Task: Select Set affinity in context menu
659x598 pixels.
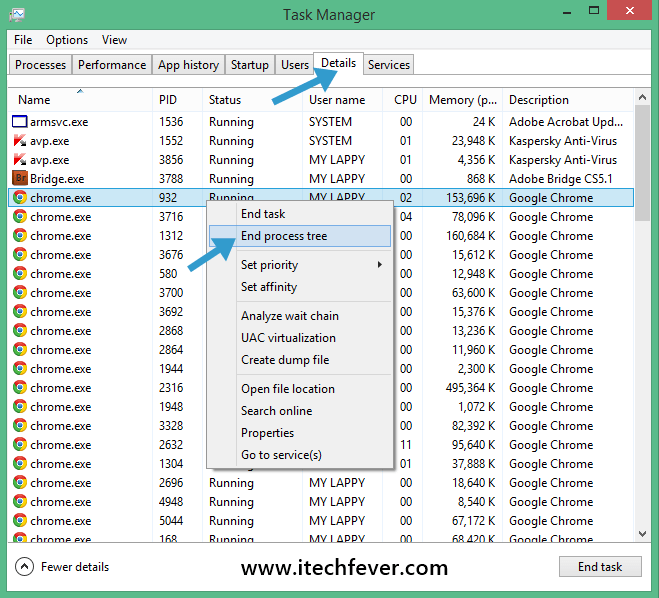Action: 300,287
